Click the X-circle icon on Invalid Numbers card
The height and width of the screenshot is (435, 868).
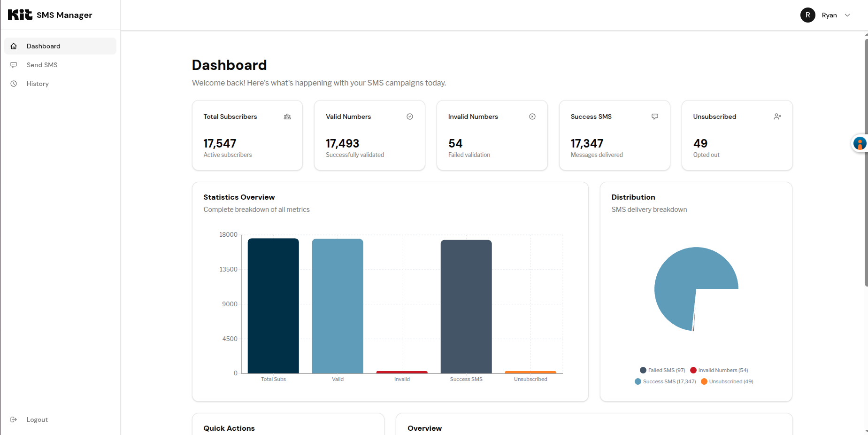[x=532, y=117]
